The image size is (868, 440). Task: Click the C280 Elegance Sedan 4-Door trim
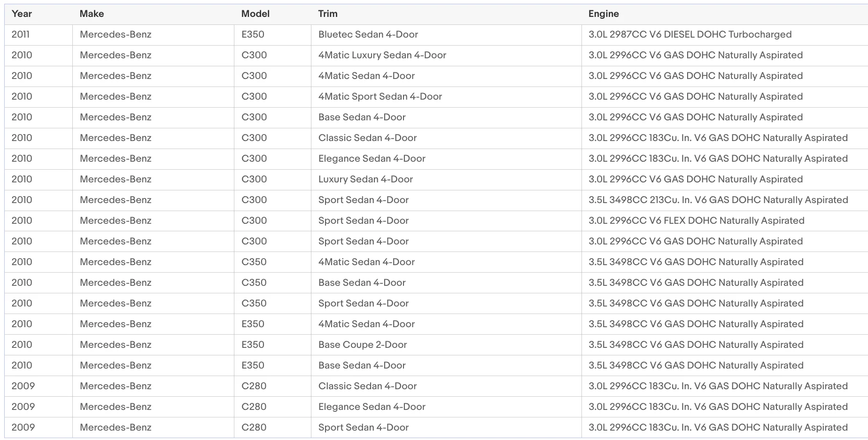[x=372, y=407]
